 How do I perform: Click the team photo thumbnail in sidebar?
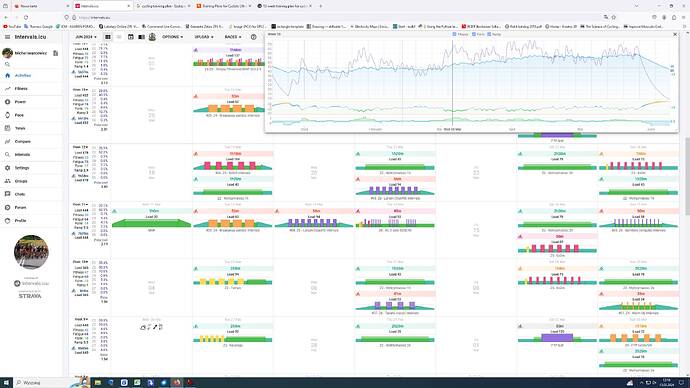pos(31,252)
